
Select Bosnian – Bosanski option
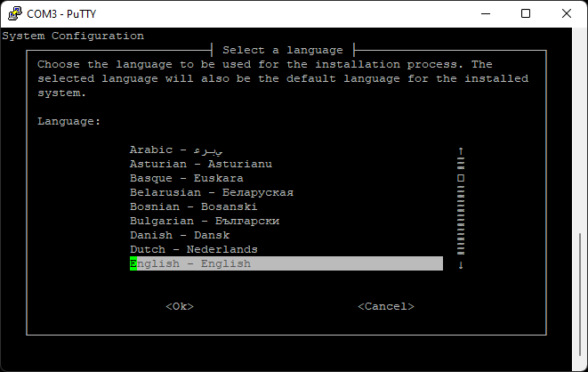pyautogui.click(x=193, y=207)
